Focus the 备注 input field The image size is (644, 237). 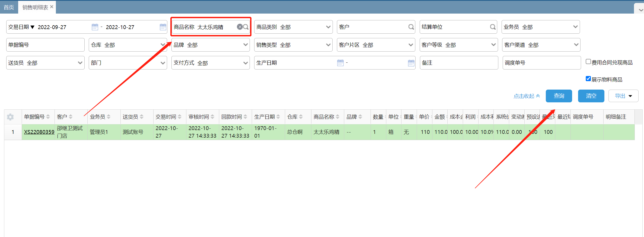[x=459, y=63]
